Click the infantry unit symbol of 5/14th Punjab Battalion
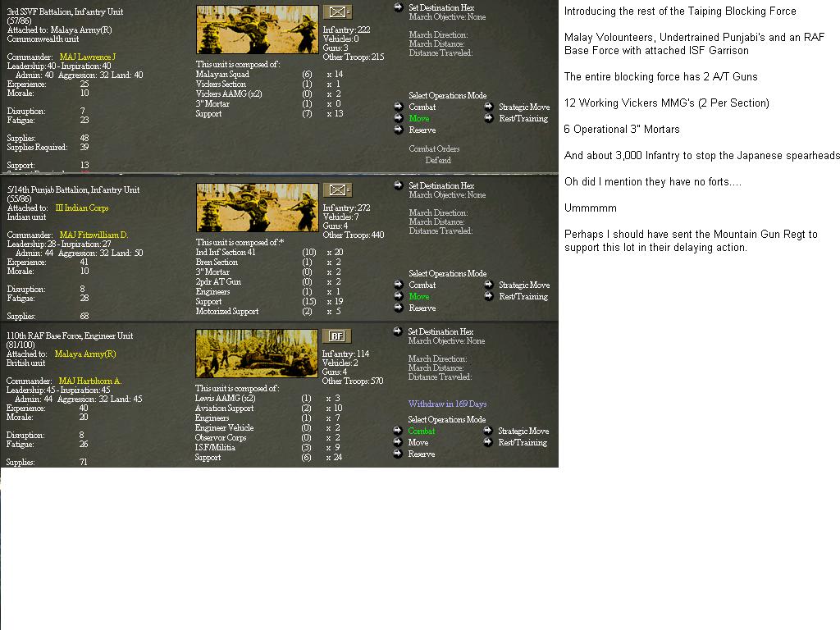This screenshot has width=840, height=630. pos(337,189)
